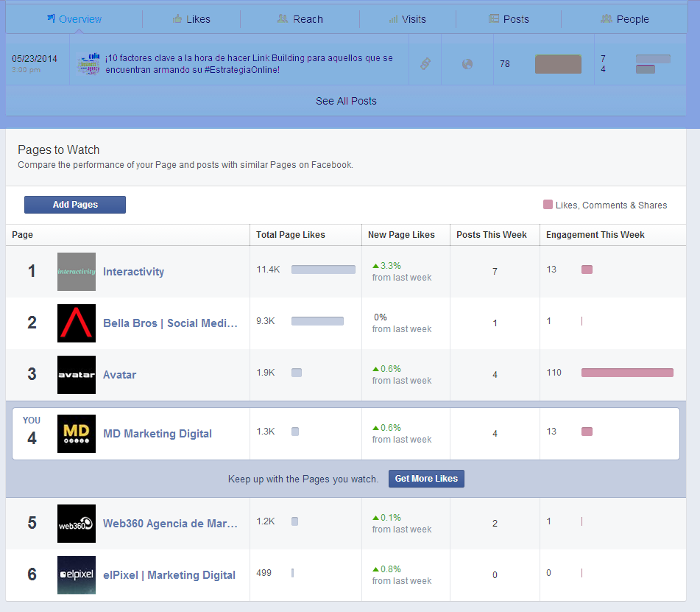Click the Interactivity logo thumbnail
Viewport: 700px width, 612px height.
tap(77, 272)
